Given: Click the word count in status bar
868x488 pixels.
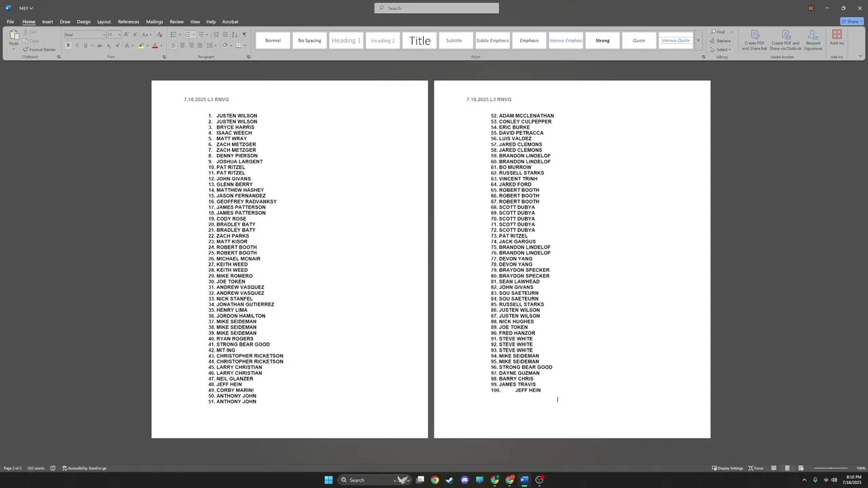Looking at the screenshot, I should 36,468.
